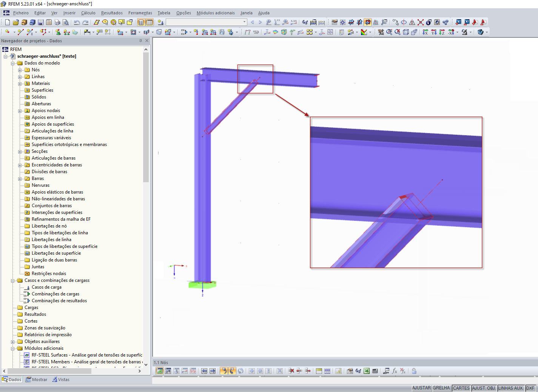Viewport: 538px width, 392px height.
Task: Click the previous load case arrow
Action: [252, 22]
